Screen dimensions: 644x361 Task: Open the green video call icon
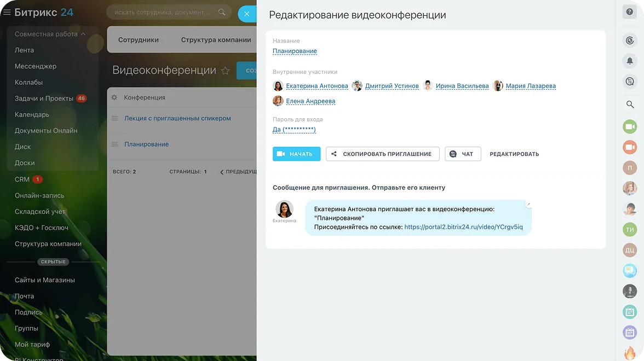click(x=630, y=127)
